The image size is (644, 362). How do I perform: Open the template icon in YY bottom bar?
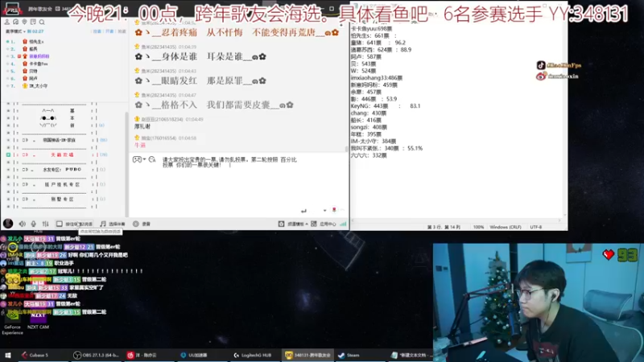click(281, 224)
